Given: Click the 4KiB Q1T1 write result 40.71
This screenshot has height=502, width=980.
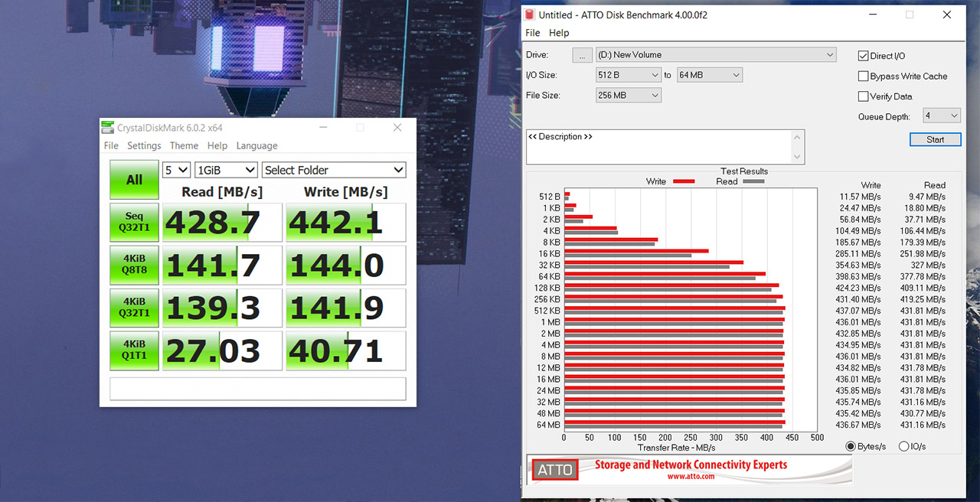Looking at the screenshot, I should (346, 351).
